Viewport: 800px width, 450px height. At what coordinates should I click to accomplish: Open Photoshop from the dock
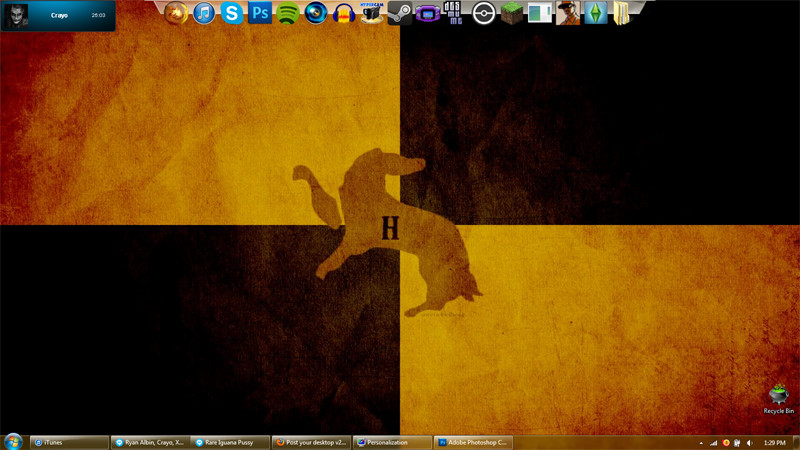tap(260, 13)
